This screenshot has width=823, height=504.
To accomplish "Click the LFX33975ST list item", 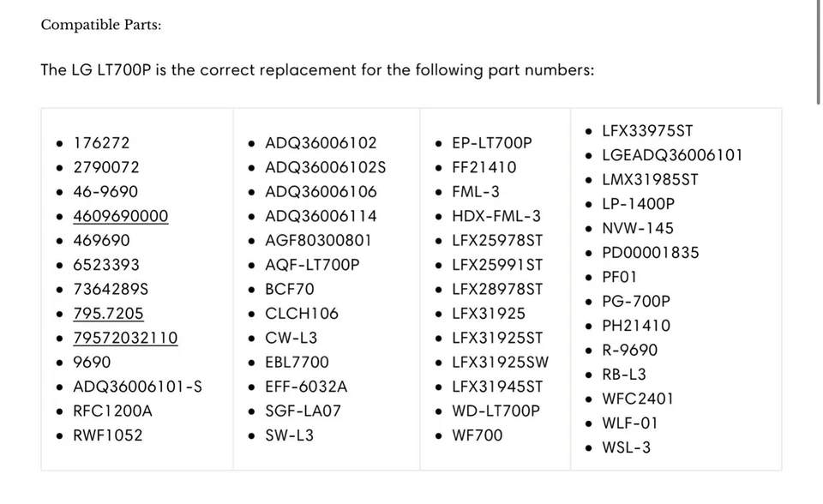I will (x=647, y=131).
